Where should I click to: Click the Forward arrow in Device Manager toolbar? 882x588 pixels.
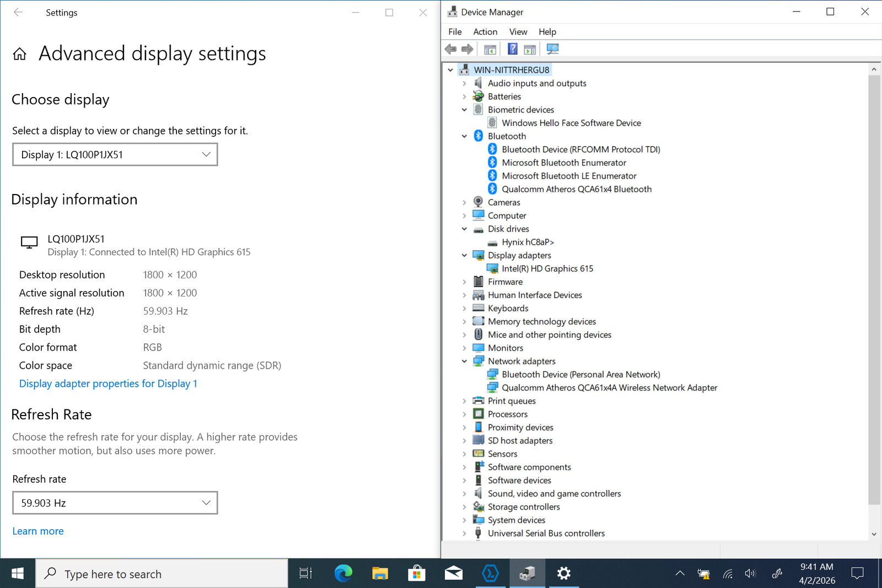tap(467, 49)
